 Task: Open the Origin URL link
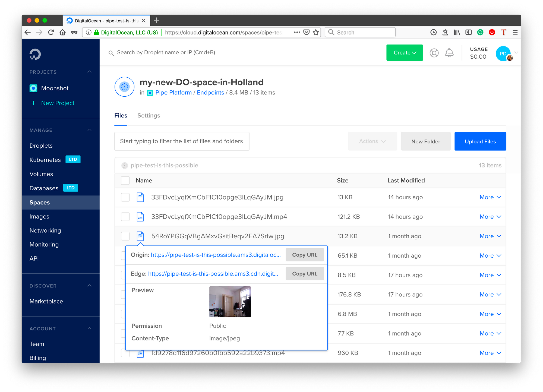[x=216, y=255]
